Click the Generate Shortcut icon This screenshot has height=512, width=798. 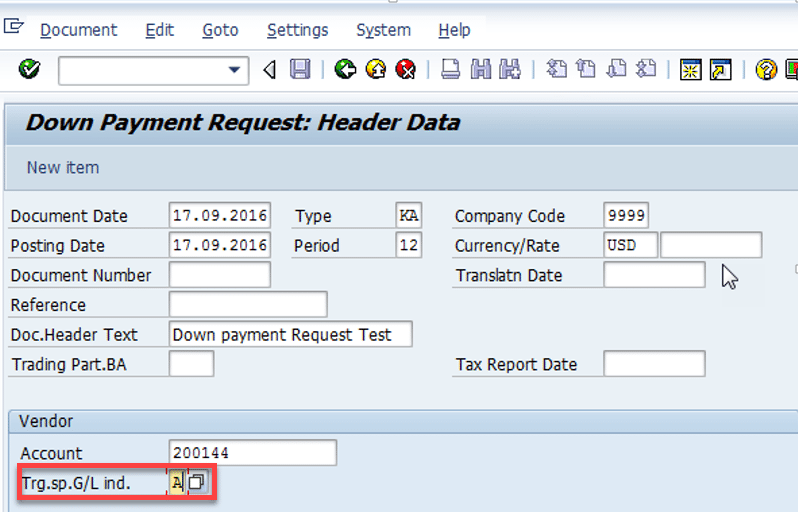point(721,70)
